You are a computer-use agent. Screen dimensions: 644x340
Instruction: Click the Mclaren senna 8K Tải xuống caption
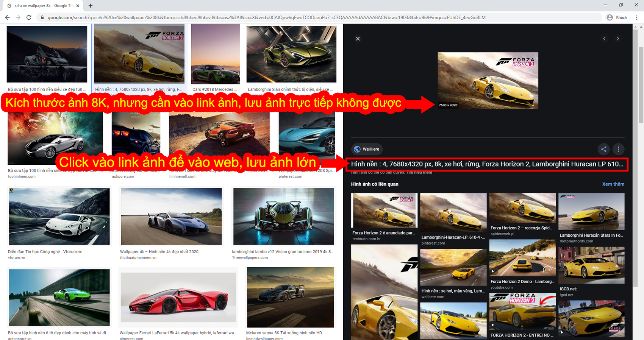[x=284, y=333]
